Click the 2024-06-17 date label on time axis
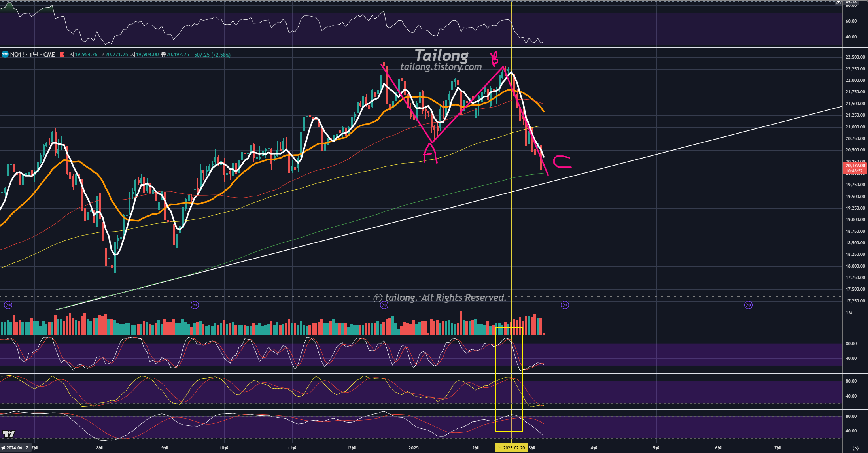The width and height of the screenshot is (868, 453). pos(16,448)
